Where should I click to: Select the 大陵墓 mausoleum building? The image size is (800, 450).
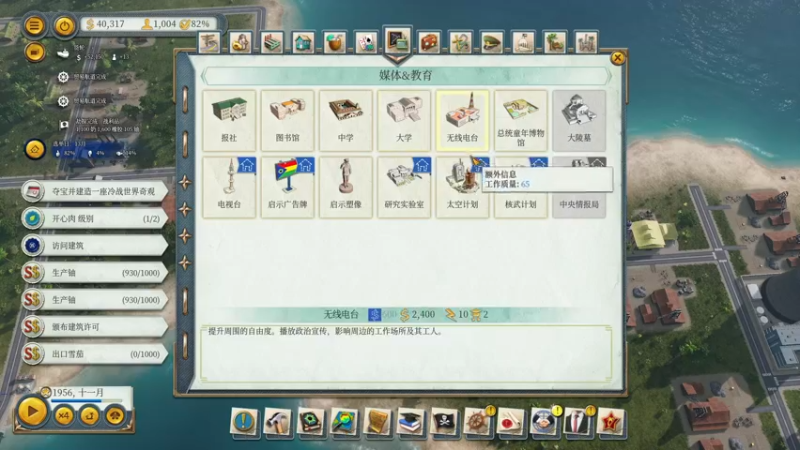point(579,120)
